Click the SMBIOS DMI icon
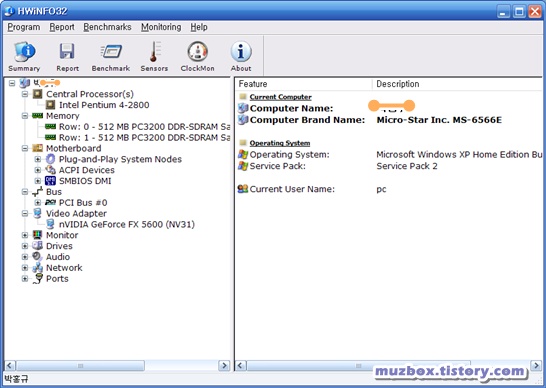 50,180
